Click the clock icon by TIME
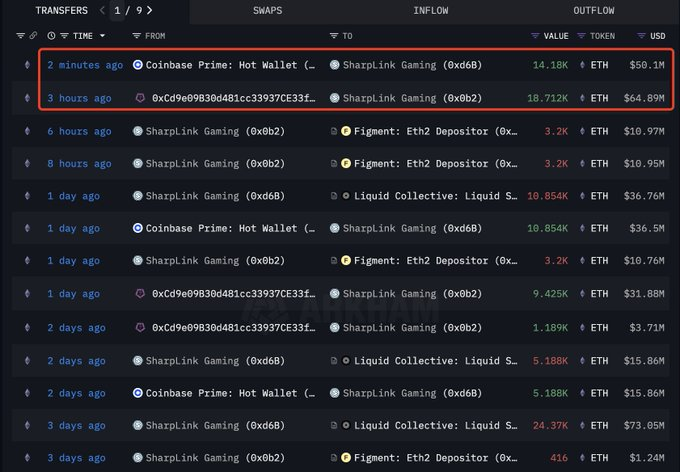This screenshot has height=472, width=680. tap(51, 36)
